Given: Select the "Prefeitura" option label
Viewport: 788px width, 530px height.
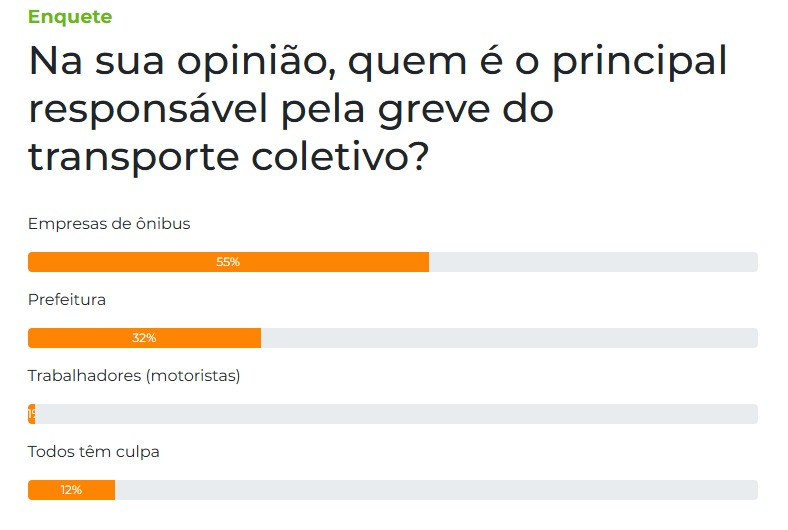Looking at the screenshot, I should pyautogui.click(x=67, y=300).
